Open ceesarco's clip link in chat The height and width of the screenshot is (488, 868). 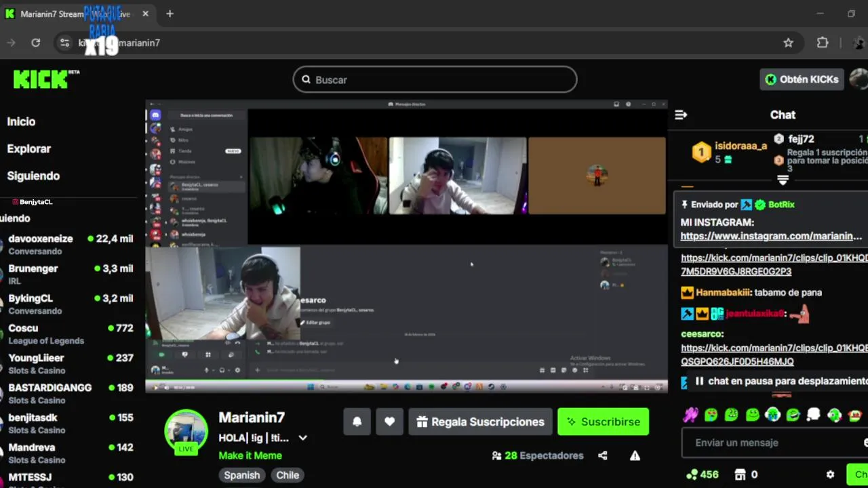(774, 354)
